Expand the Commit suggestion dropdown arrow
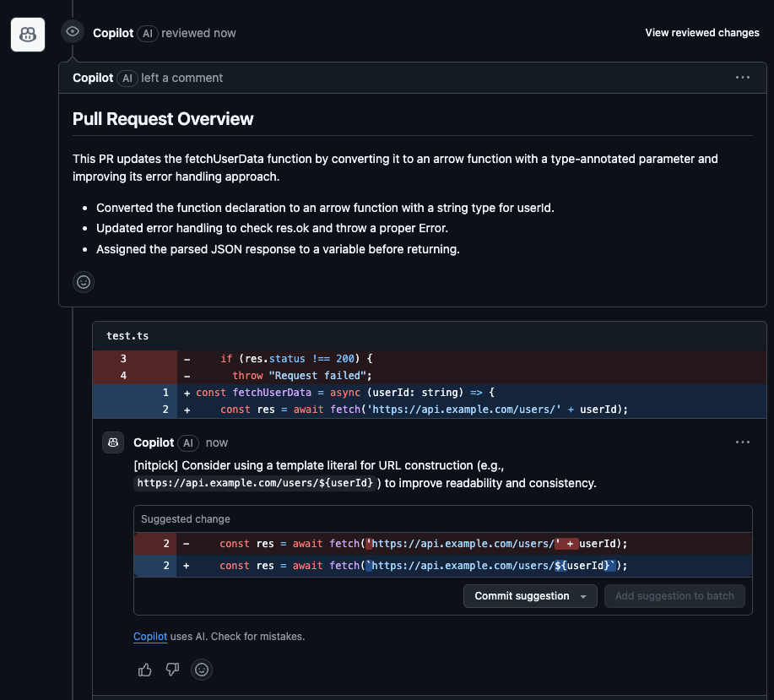The image size is (774, 700). (583, 596)
